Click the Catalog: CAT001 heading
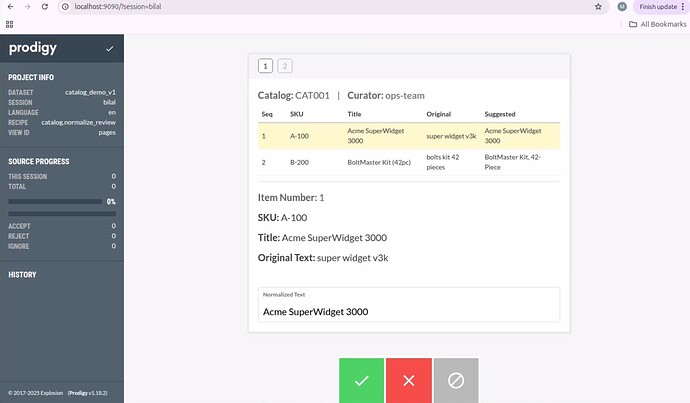Viewport: 690px width, 403px height. pyautogui.click(x=294, y=95)
